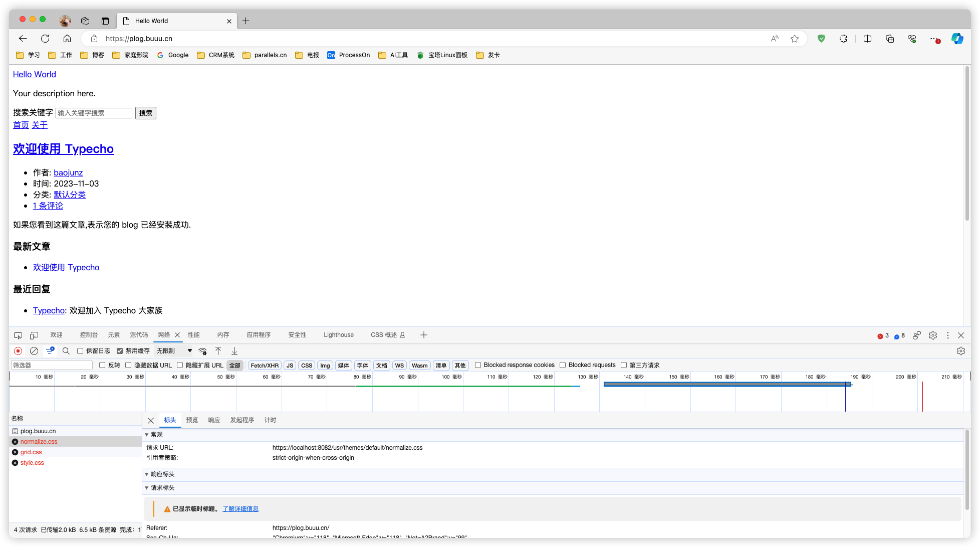Screen dimensions: 980x547
Task: Open the 欢迎使用 Typecho heading link
Action: point(63,149)
